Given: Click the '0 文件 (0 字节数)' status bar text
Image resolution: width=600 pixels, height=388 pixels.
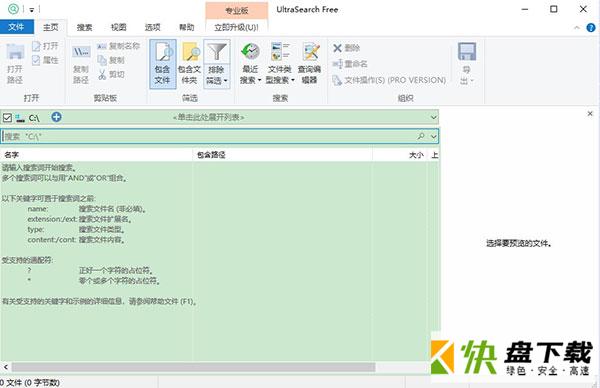Looking at the screenshot, I should coord(30,383).
